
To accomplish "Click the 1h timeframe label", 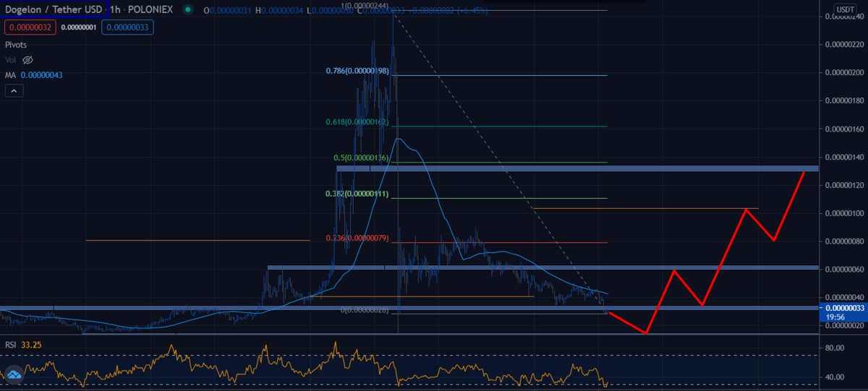I will point(116,10).
